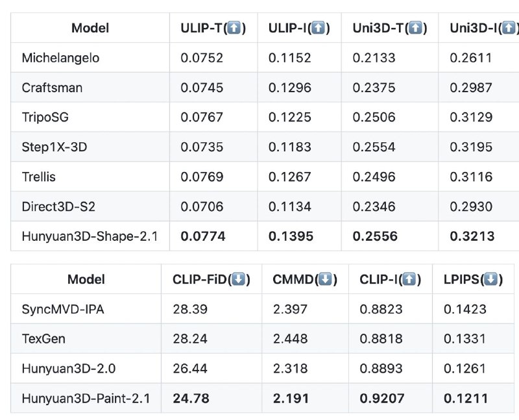Click TexGen CMMD value 2.448

pos(290,339)
